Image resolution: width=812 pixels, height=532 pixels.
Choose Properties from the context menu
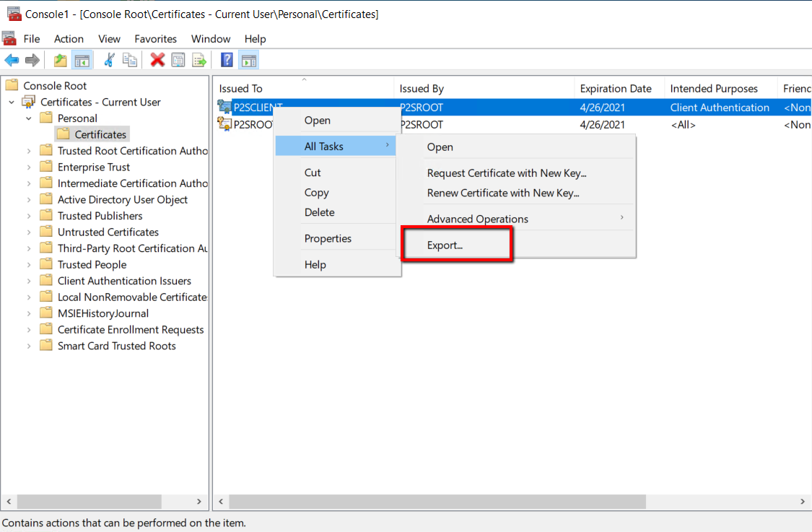tap(336, 238)
